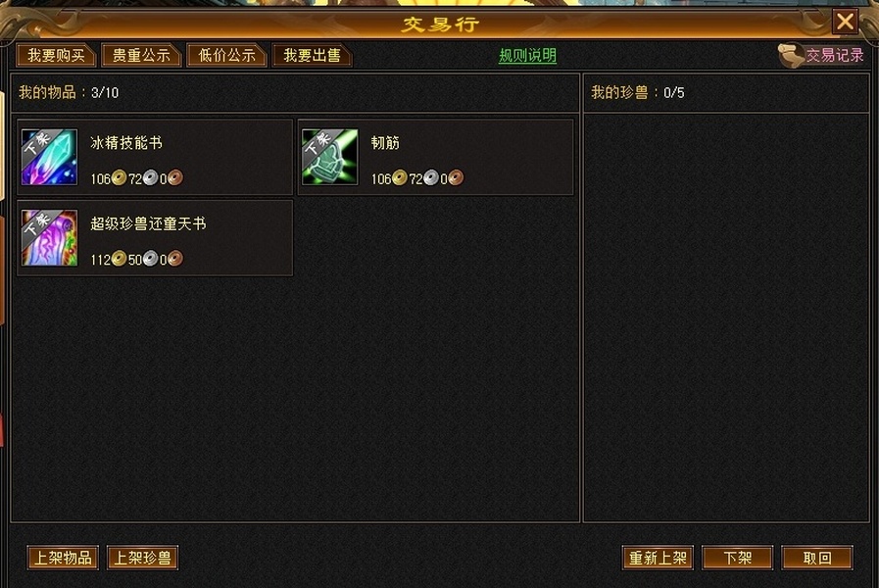Click the 上架物品 button
The height and width of the screenshot is (588, 879).
(63, 558)
